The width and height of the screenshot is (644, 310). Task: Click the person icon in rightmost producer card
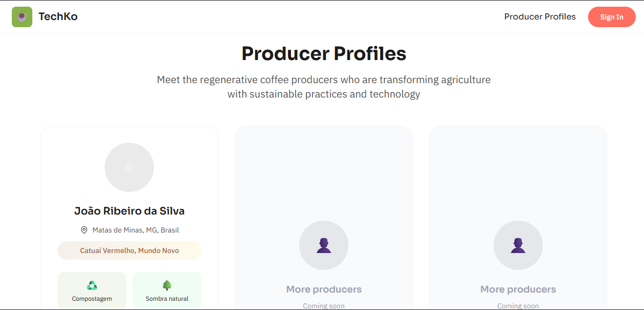pos(518,245)
